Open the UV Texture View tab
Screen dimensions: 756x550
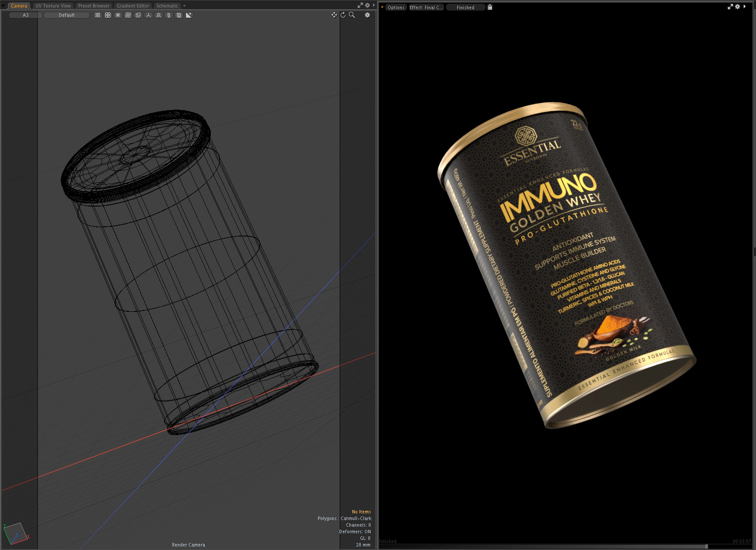[53, 6]
